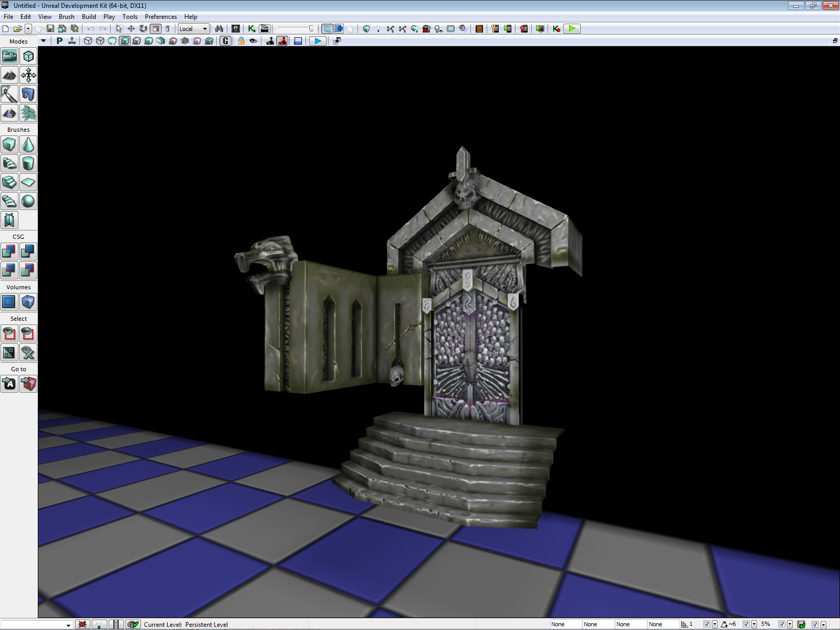Go to actor icon
Viewport: 840px width, 630px height.
[x=9, y=384]
